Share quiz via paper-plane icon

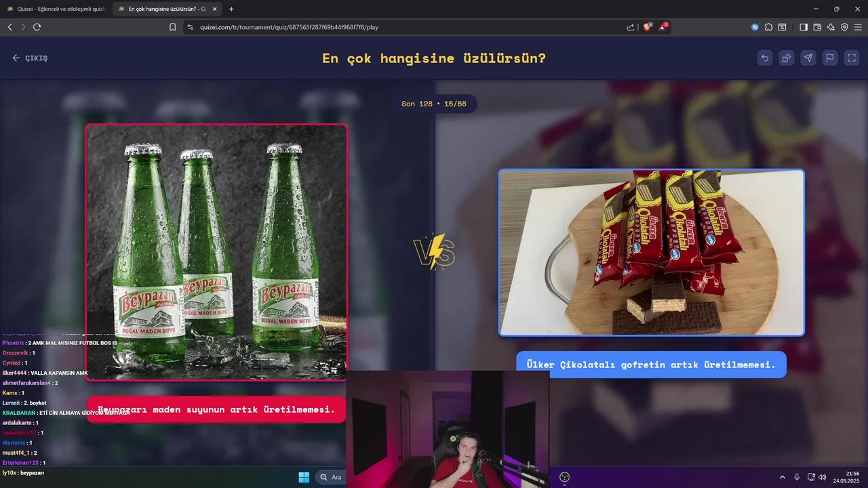pos(808,58)
